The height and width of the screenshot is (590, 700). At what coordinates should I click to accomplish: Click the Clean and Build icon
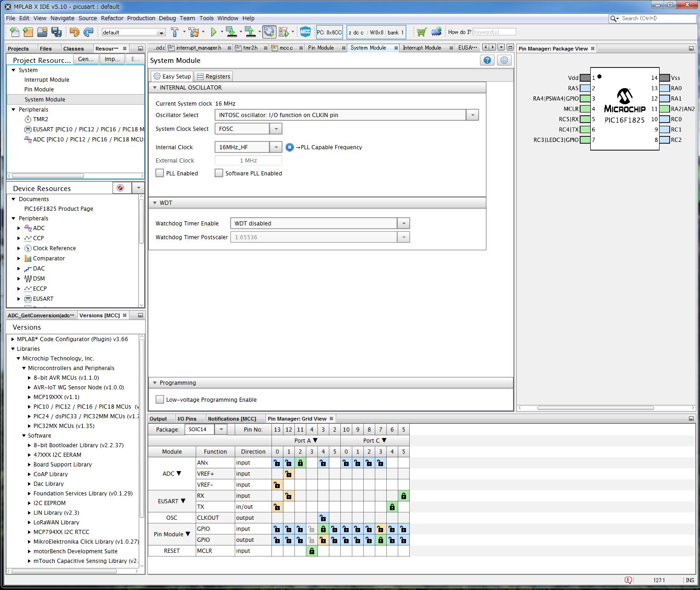(x=194, y=32)
